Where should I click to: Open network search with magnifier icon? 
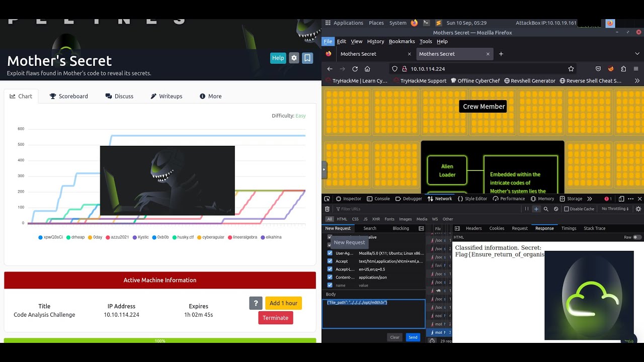[x=546, y=209]
